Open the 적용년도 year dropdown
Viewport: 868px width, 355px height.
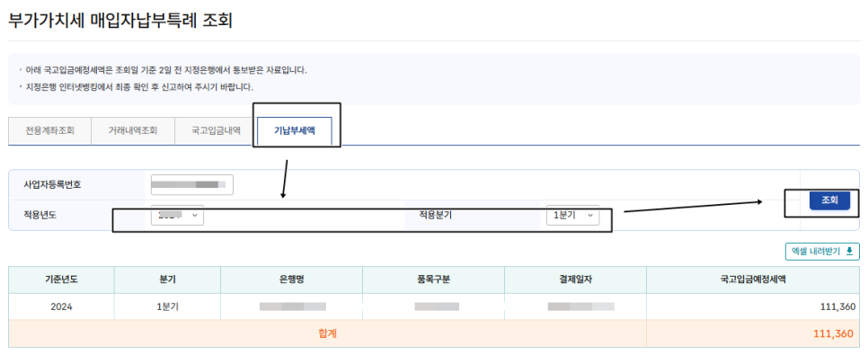[178, 216]
